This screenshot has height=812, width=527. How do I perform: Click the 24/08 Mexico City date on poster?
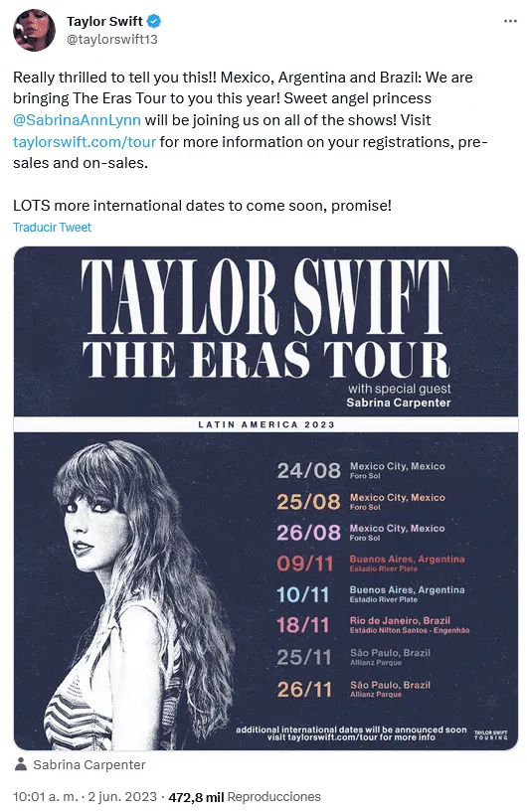point(361,470)
